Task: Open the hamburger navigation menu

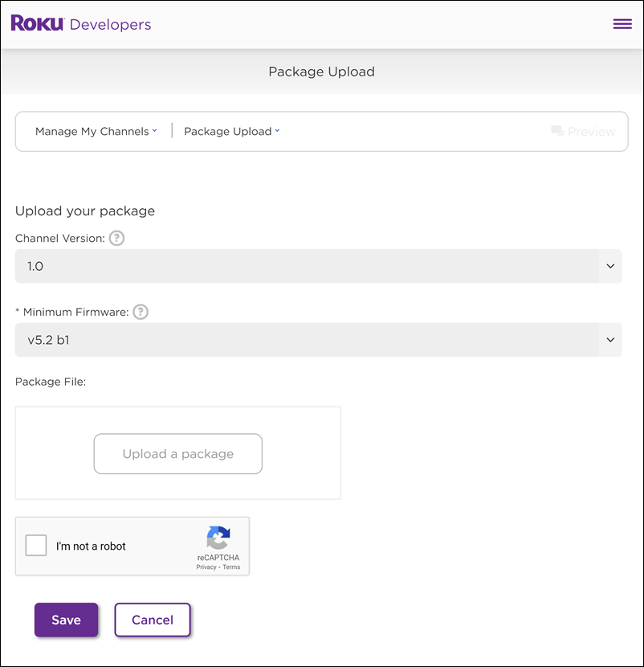Action: pos(622,23)
